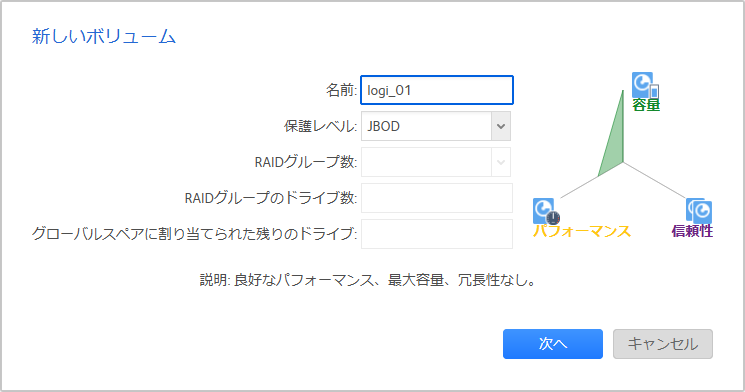The image size is (745, 392).
Task: Click the 新しいボリューム title text
Action: (104, 37)
